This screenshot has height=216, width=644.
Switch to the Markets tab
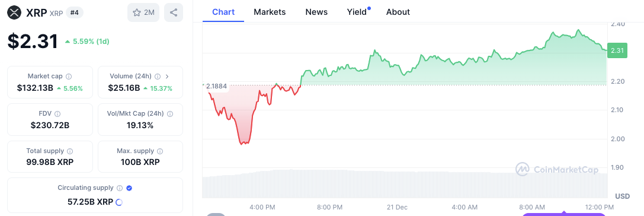click(270, 12)
